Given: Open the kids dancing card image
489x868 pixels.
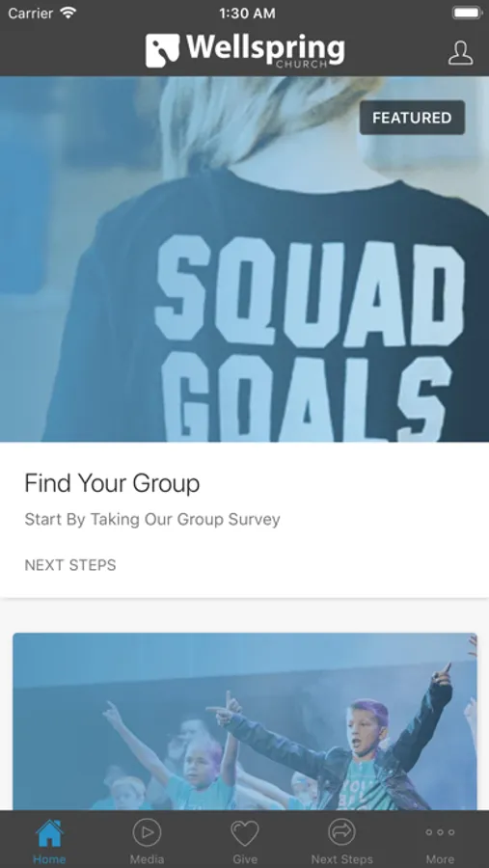Looking at the screenshot, I should point(245,721).
